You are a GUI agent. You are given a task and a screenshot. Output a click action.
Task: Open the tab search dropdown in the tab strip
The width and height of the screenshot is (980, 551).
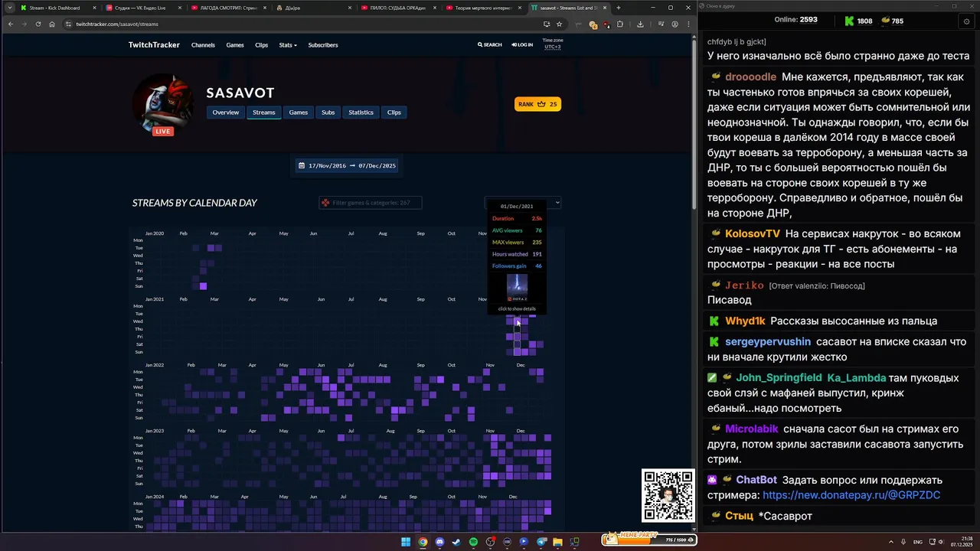point(8,8)
